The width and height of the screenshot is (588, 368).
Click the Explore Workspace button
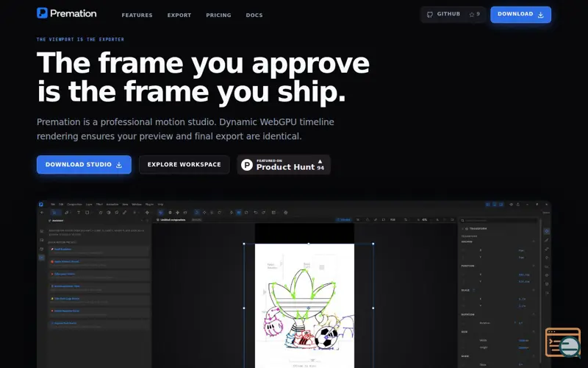click(x=184, y=164)
